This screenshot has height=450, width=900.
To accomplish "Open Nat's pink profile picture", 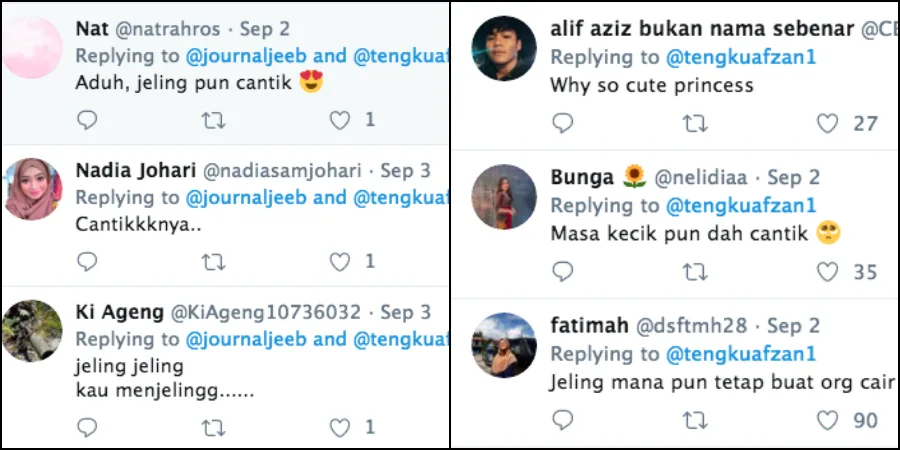I will tap(32, 48).
